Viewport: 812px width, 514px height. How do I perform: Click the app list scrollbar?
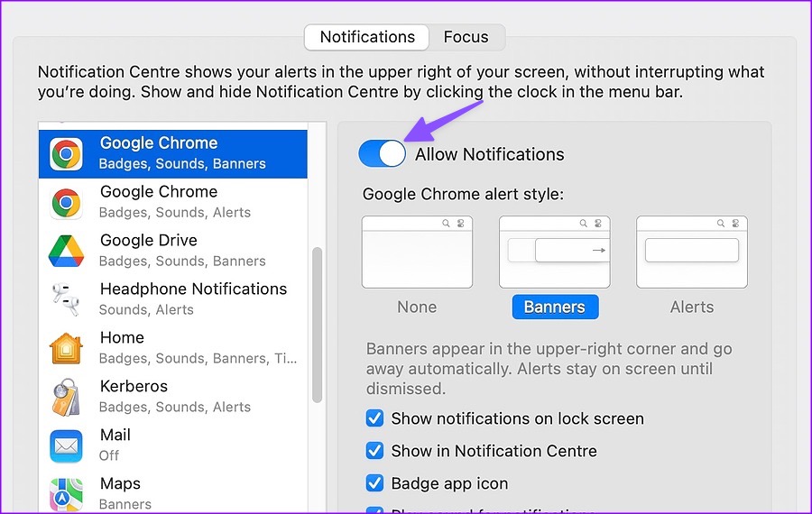point(317,325)
